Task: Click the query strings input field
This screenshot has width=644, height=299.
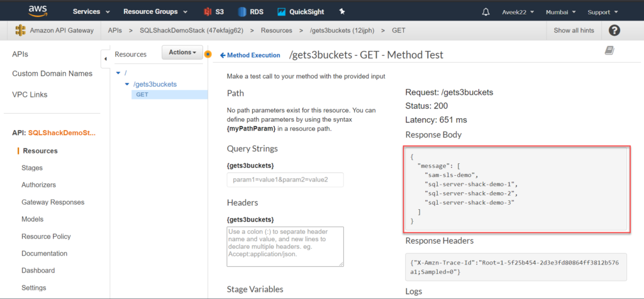Action: [285, 180]
